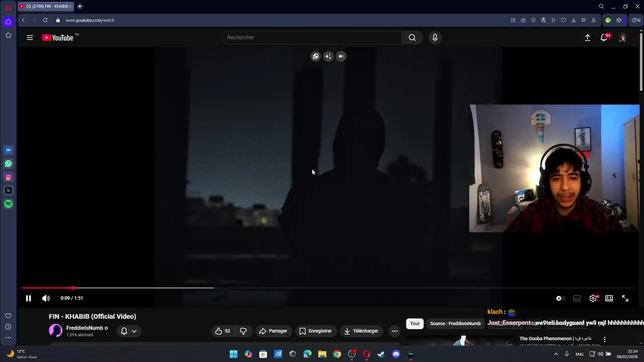Open the YouTube account avatar menu
The image size is (644, 362).
(622, 38)
